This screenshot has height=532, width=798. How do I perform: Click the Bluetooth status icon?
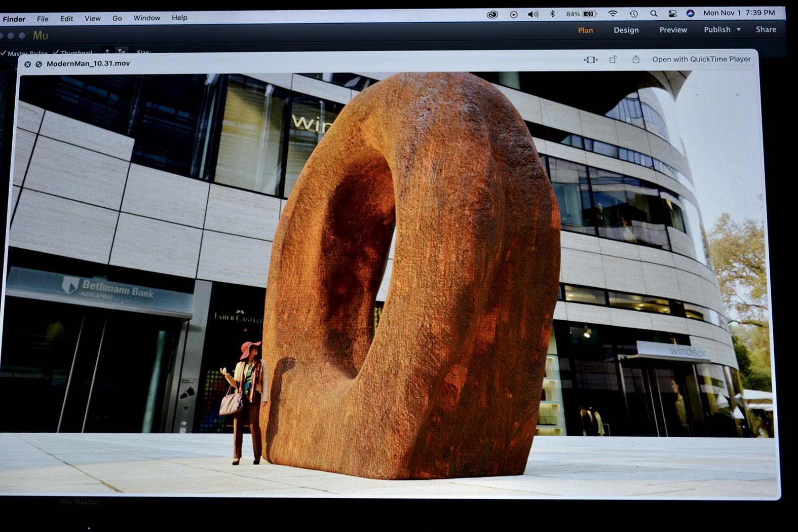click(552, 14)
